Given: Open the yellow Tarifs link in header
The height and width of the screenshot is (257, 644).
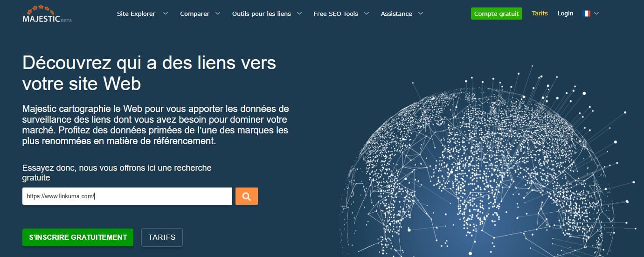Looking at the screenshot, I should [540, 14].
